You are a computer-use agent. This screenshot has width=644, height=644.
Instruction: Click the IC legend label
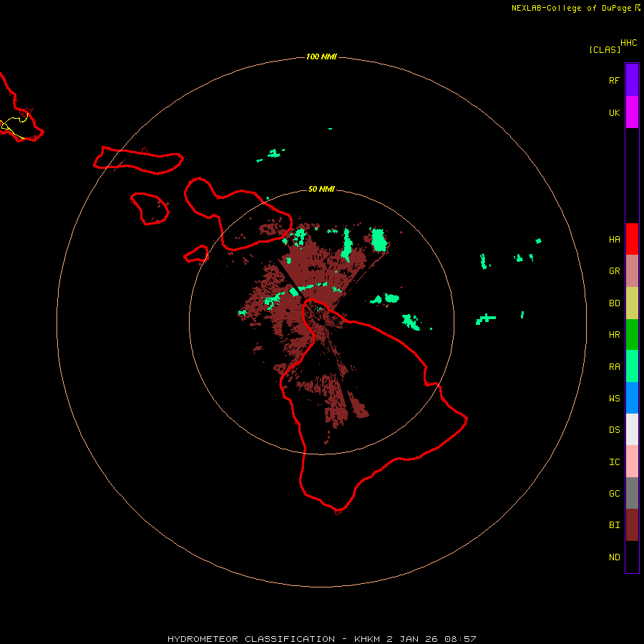point(614,462)
